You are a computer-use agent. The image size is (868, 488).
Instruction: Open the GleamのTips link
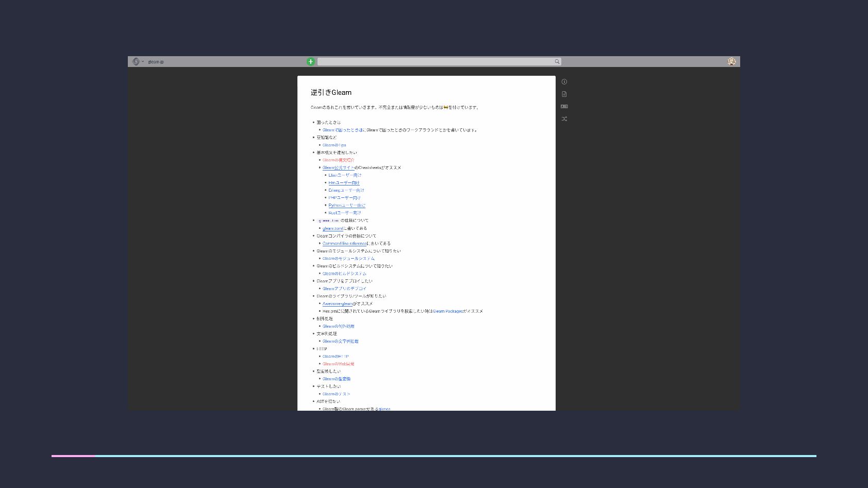tap(335, 145)
